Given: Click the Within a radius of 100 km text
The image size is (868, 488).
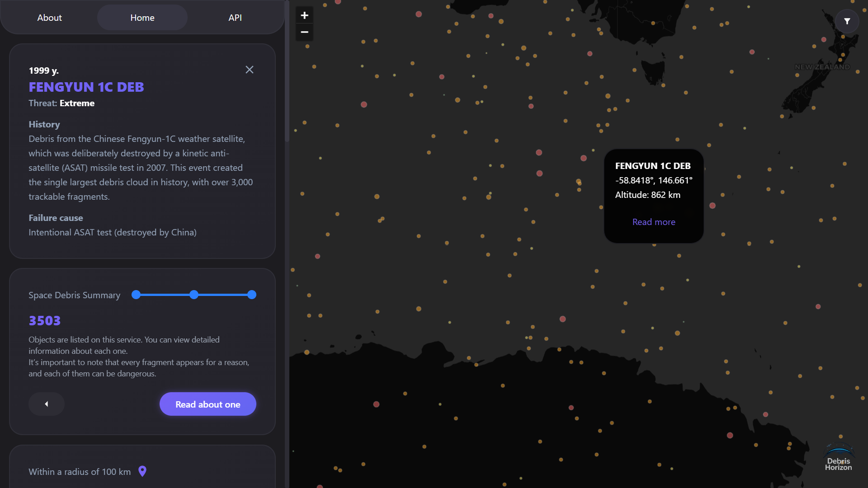Looking at the screenshot, I should point(80,472).
